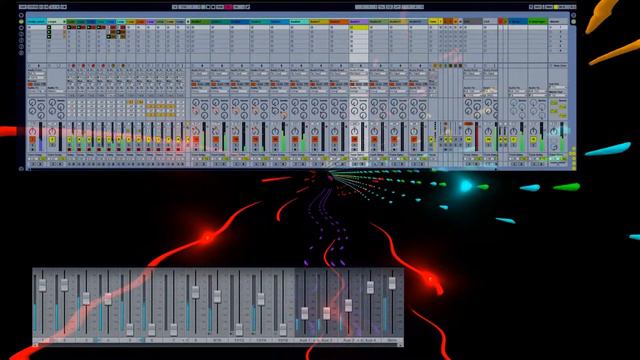This screenshot has width=640, height=360.
Task: Click the top browser selector circle in left sidebar
Action: point(21,15)
